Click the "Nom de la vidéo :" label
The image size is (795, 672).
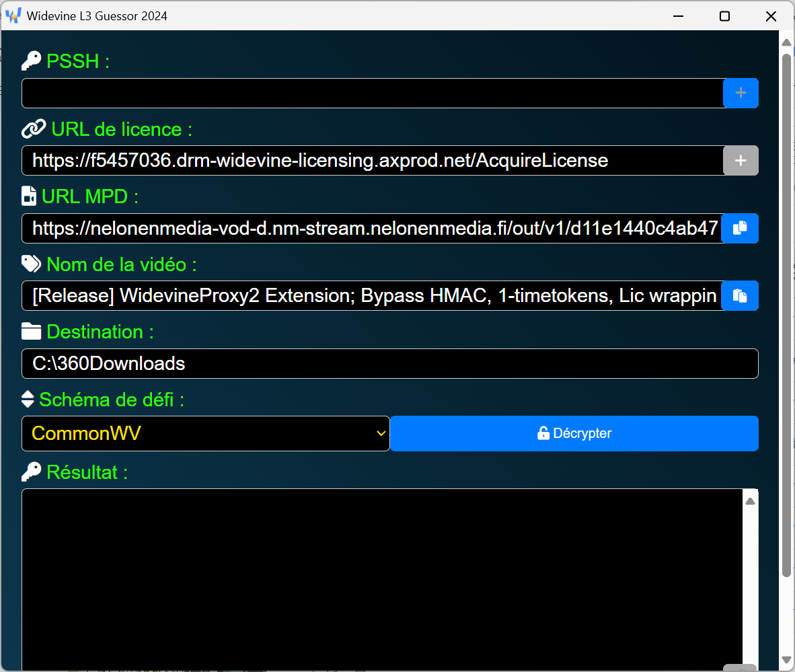[x=122, y=264]
